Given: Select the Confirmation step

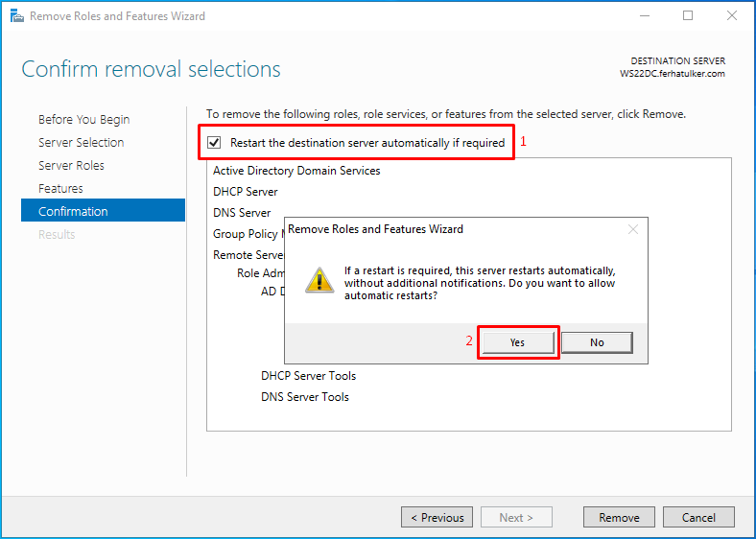Looking at the screenshot, I should 104,210.
